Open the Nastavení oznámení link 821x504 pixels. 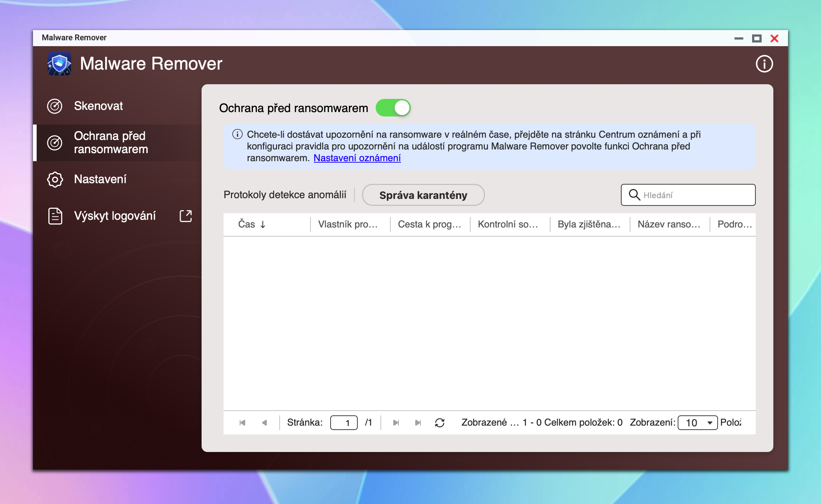pyautogui.click(x=357, y=158)
